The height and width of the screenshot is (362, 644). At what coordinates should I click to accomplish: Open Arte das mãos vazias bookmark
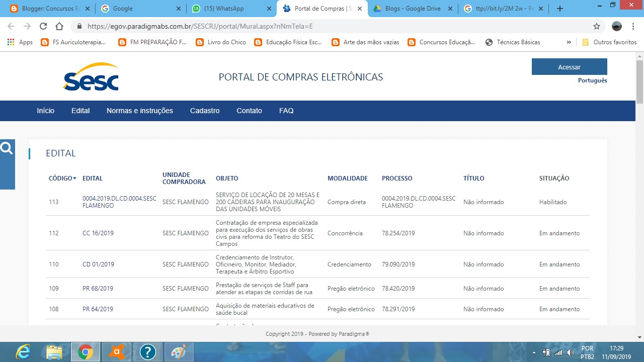coord(366,42)
